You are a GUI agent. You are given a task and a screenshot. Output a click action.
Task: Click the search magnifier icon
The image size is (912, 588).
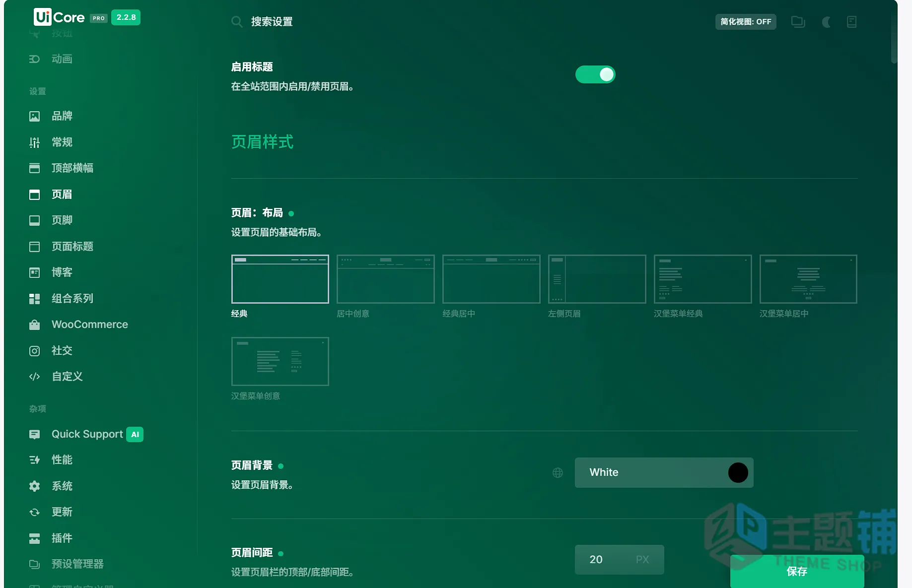pos(237,22)
